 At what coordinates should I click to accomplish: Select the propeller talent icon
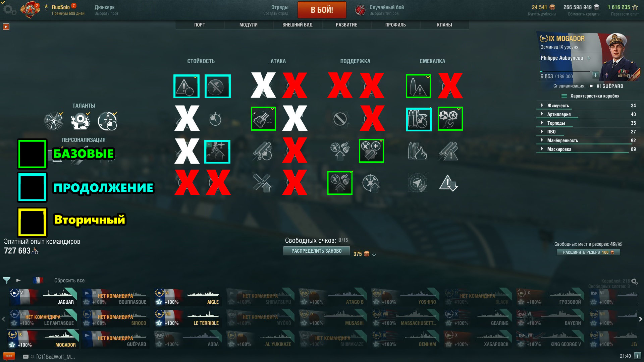54,121
